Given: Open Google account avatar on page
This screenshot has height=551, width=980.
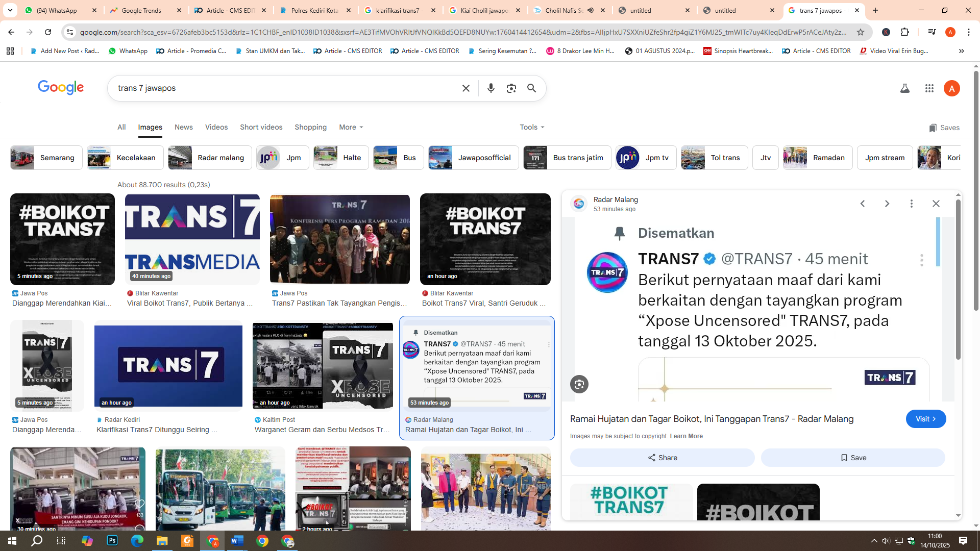Looking at the screenshot, I should 951,88.
